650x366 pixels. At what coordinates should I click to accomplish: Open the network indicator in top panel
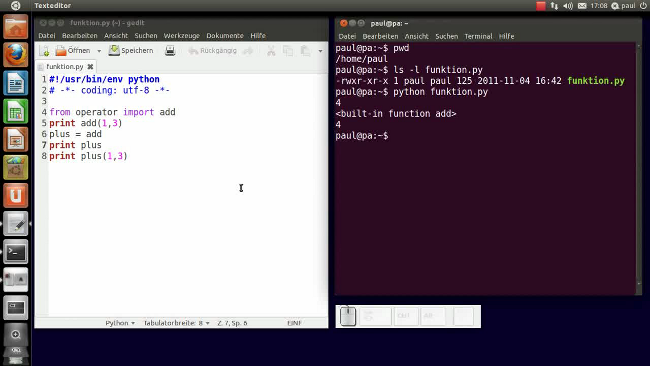coord(554,6)
